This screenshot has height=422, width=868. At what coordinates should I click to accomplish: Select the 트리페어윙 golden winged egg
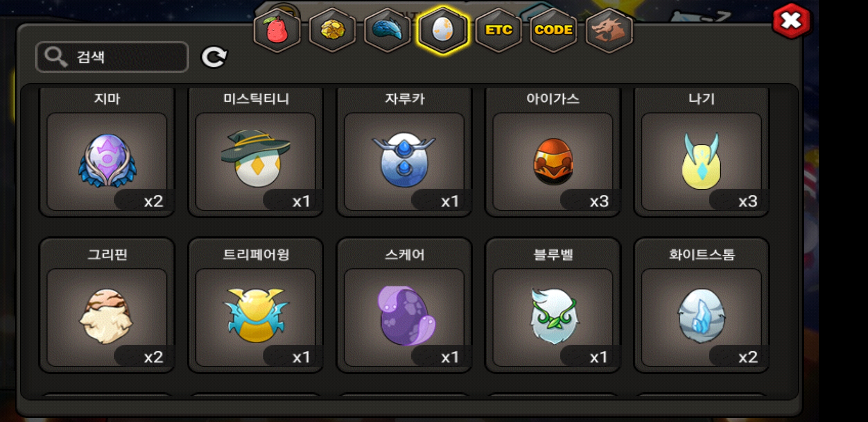[x=256, y=306]
